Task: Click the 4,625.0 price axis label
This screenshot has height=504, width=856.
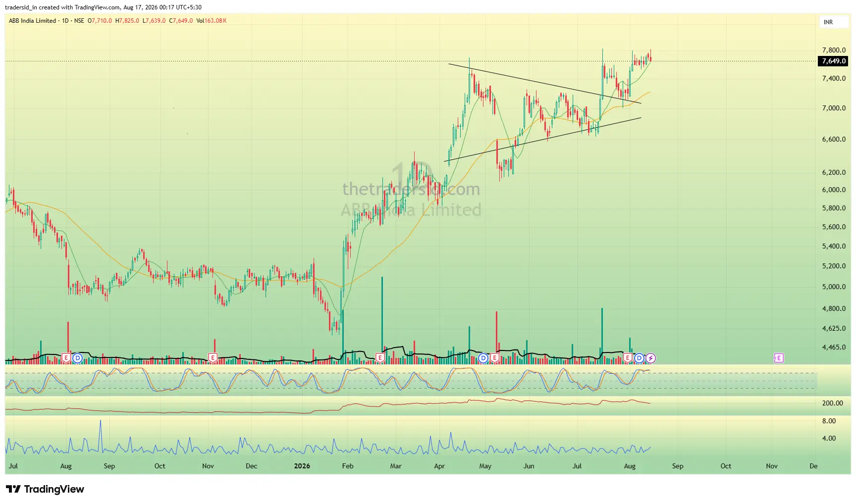Action: pos(834,328)
